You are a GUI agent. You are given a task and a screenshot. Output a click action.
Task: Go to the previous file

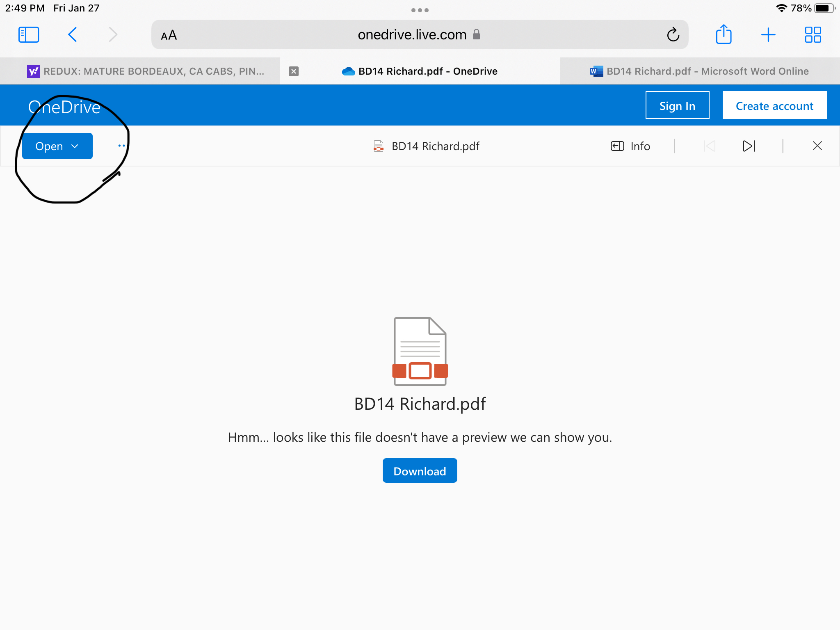[x=709, y=146]
